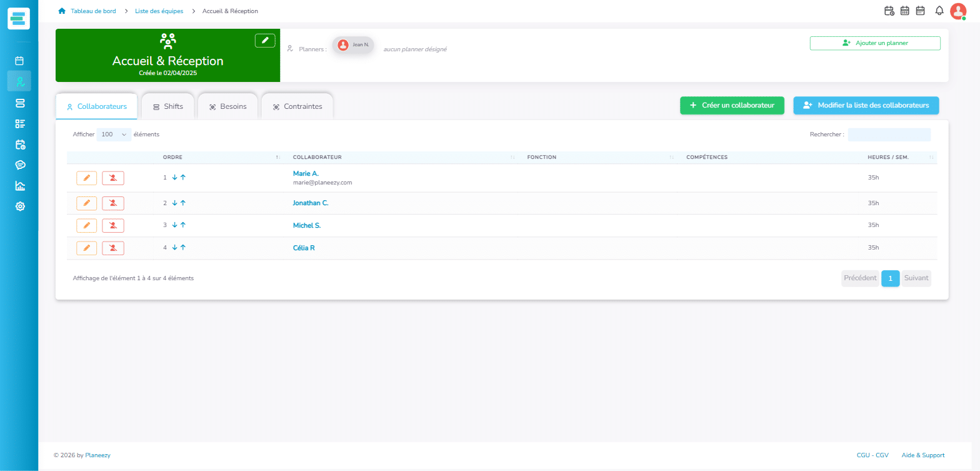980x471 pixels.
Task: Click Créer un collaborateur button
Action: (x=732, y=106)
